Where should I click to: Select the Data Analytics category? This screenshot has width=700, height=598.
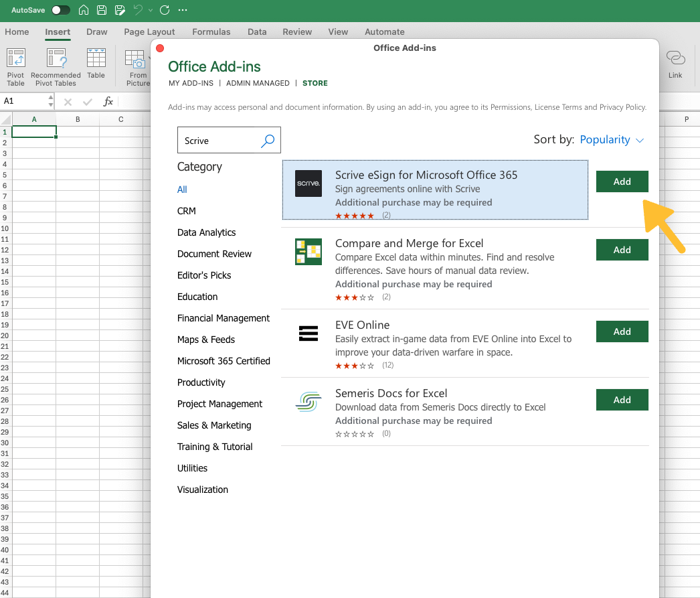206,232
